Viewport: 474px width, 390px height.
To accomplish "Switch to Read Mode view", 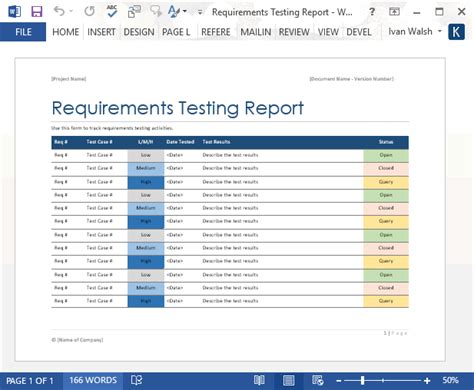I will pyautogui.click(x=259, y=380).
